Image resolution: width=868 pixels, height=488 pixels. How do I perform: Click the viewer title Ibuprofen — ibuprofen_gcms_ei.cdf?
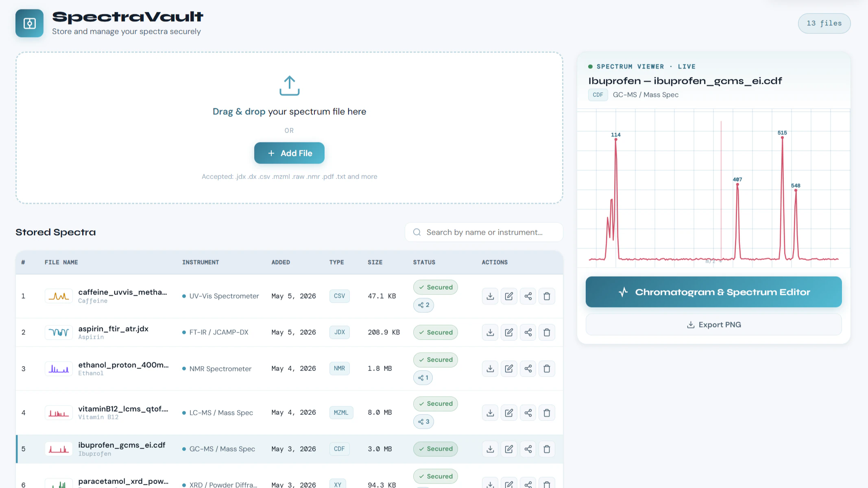pos(685,81)
